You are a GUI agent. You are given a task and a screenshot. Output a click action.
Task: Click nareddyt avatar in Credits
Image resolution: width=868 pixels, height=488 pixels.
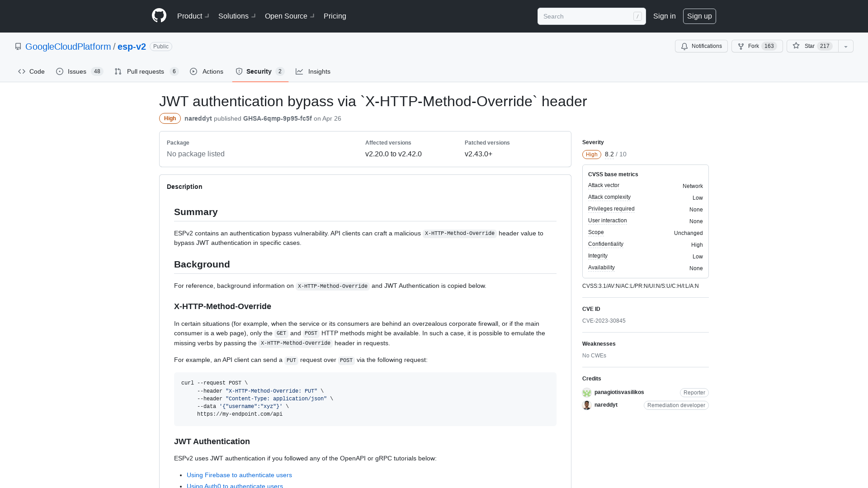pos(587,405)
